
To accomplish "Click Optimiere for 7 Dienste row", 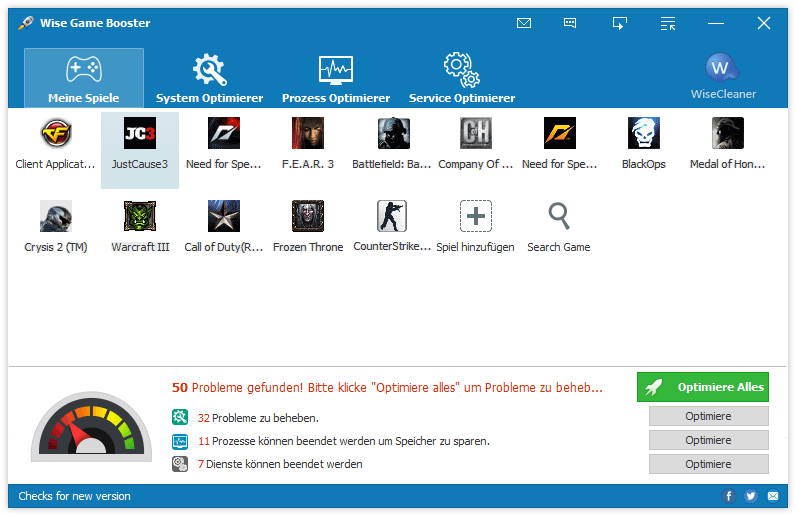I will [x=708, y=464].
